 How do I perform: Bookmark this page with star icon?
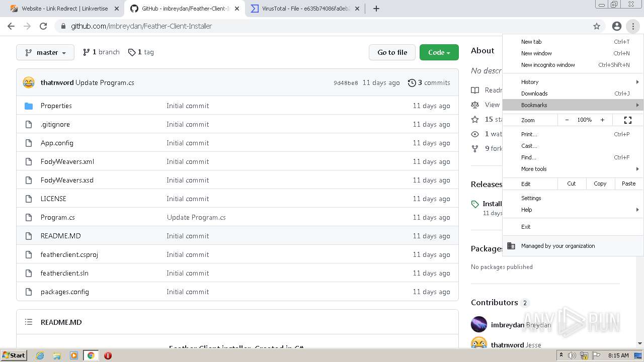pyautogui.click(x=597, y=26)
